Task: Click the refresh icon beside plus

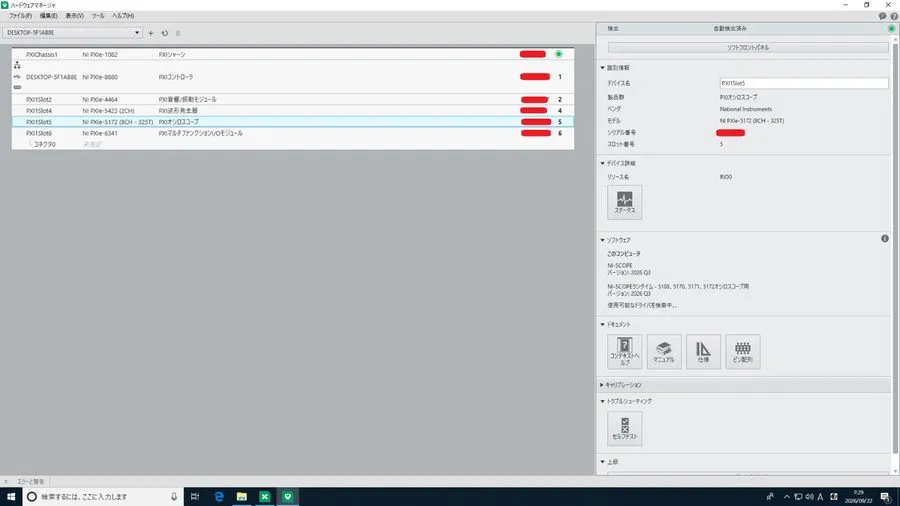Action: [x=165, y=33]
